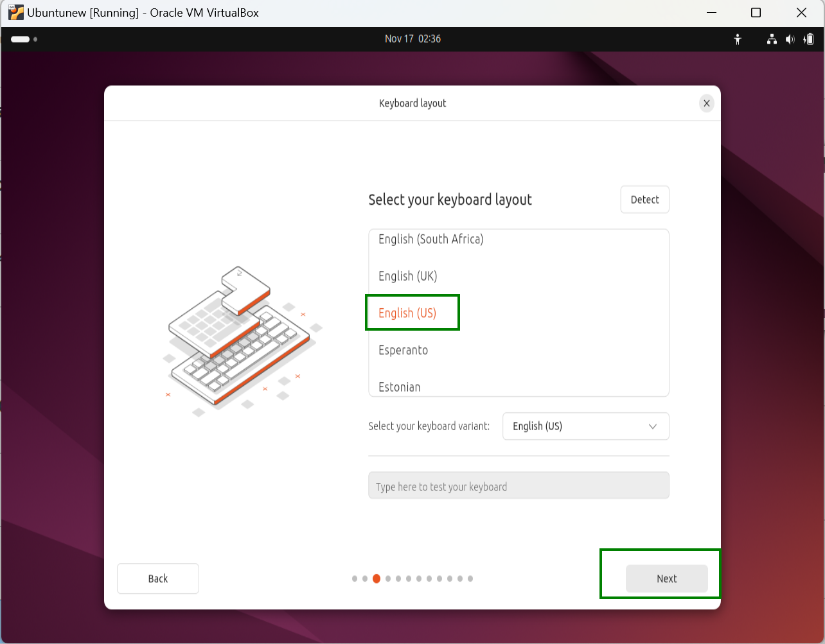Click the volume speaker icon in top bar

coord(790,39)
